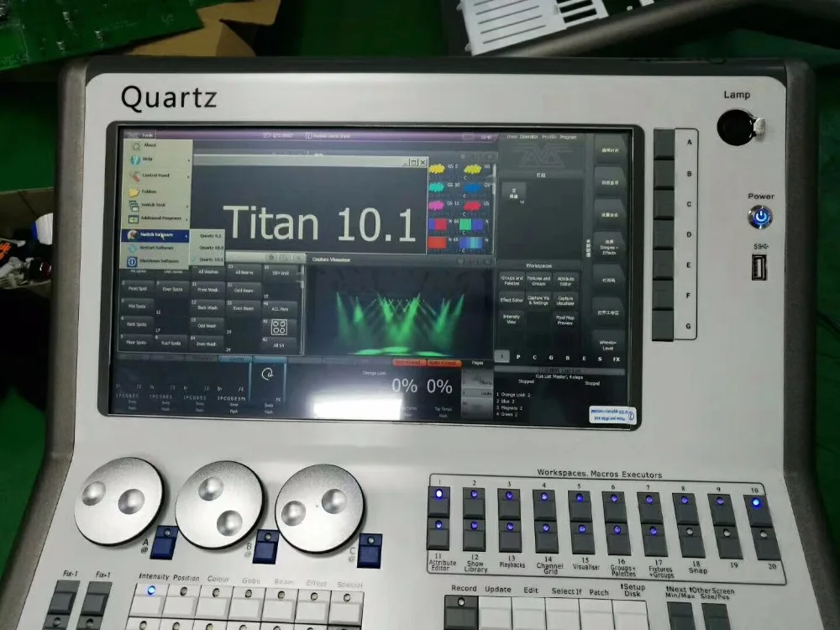This screenshot has width=840, height=630.
Task: Open the Capture Visualiser workspace
Action: tap(565, 301)
